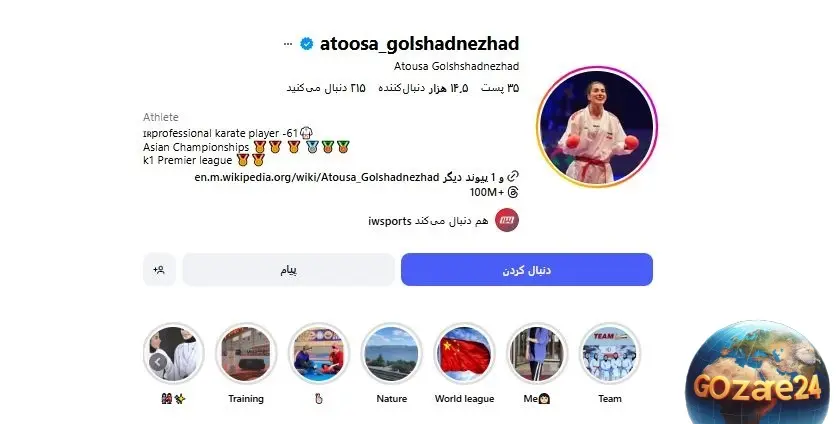Open the add-person suggestions icon button
Screen dimensions: 836x424
click(159, 270)
